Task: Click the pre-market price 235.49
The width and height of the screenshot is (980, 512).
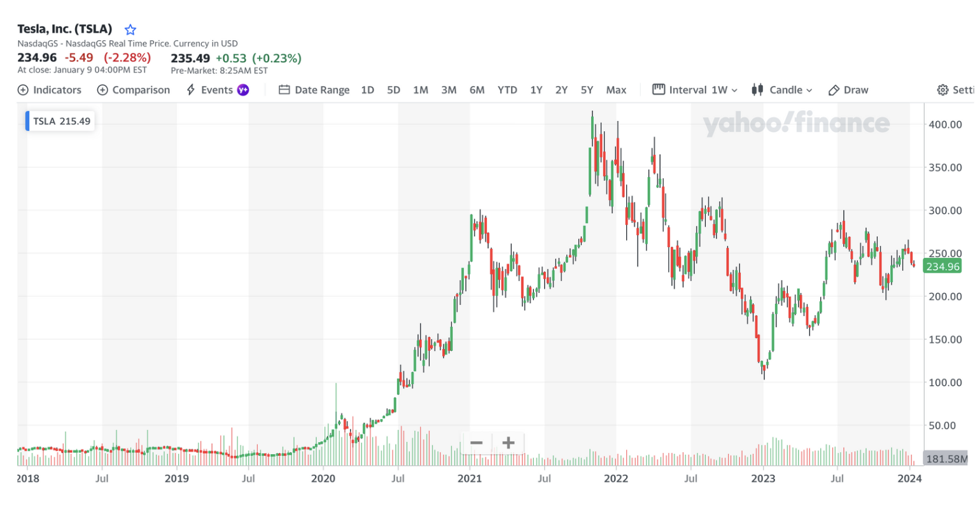Action: coord(190,58)
